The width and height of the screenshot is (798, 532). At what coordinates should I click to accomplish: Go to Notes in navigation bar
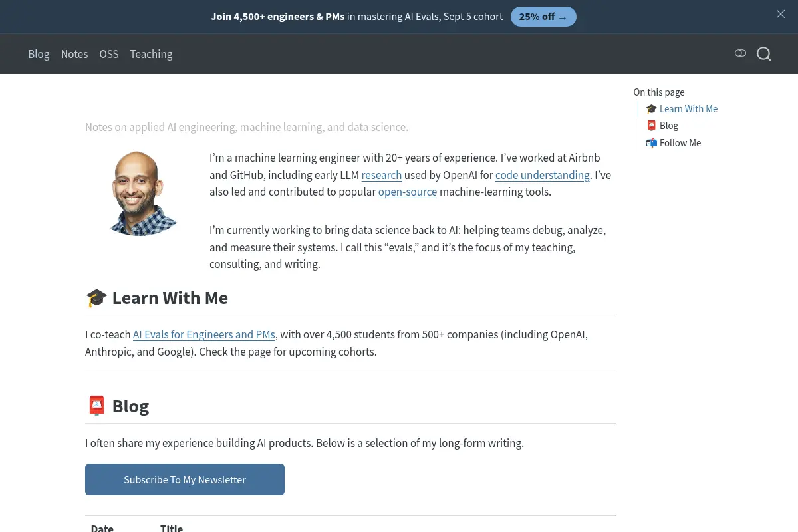[x=74, y=54]
